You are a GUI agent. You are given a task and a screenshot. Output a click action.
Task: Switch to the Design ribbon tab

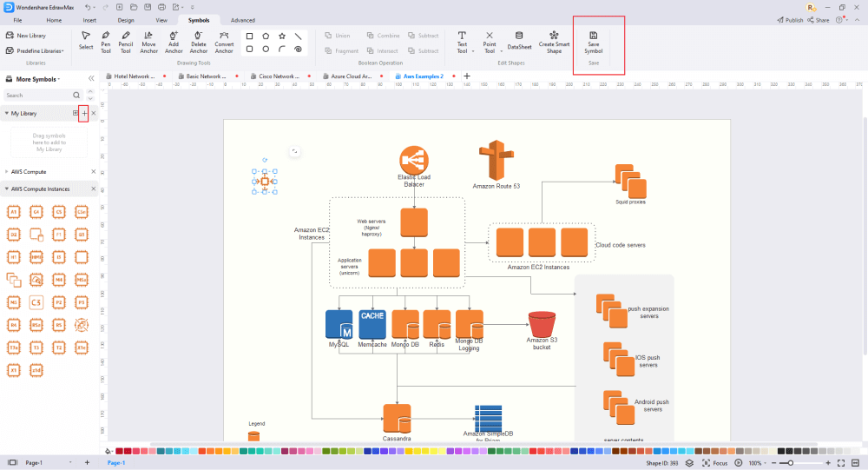coord(126,20)
